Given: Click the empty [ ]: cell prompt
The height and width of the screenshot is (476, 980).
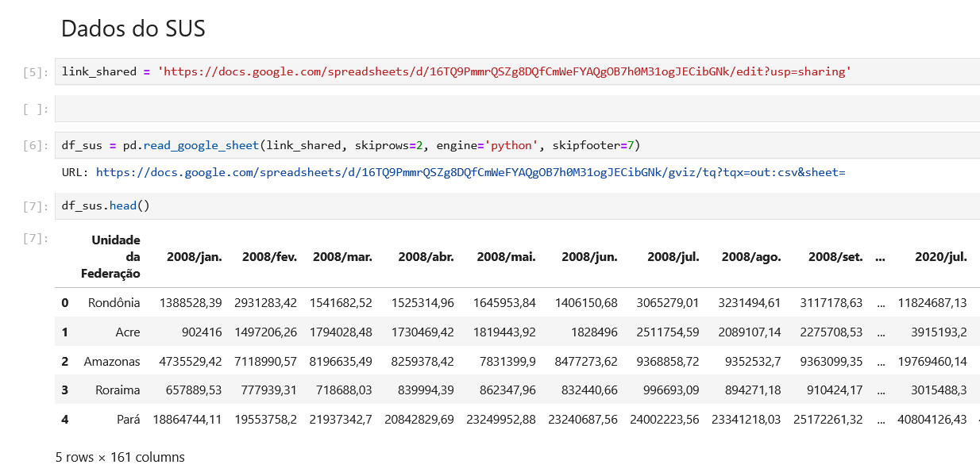Looking at the screenshot, I should pos(36,109).
